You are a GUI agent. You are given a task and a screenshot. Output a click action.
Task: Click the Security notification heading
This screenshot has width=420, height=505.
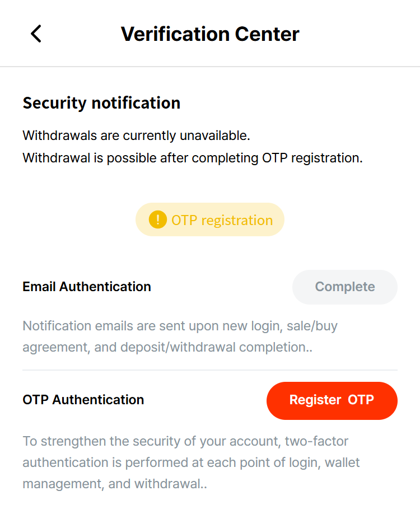(x=101, y=104)
